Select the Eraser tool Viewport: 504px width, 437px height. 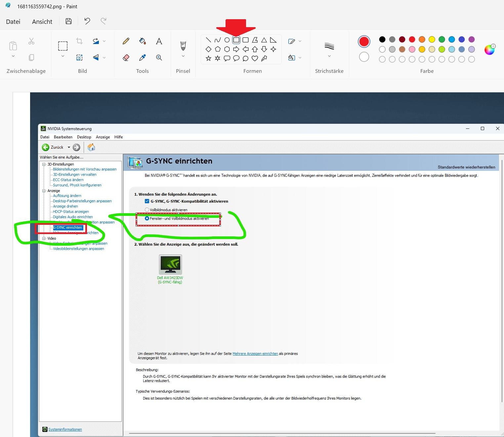pyautogui.click(x=126, y=58)
